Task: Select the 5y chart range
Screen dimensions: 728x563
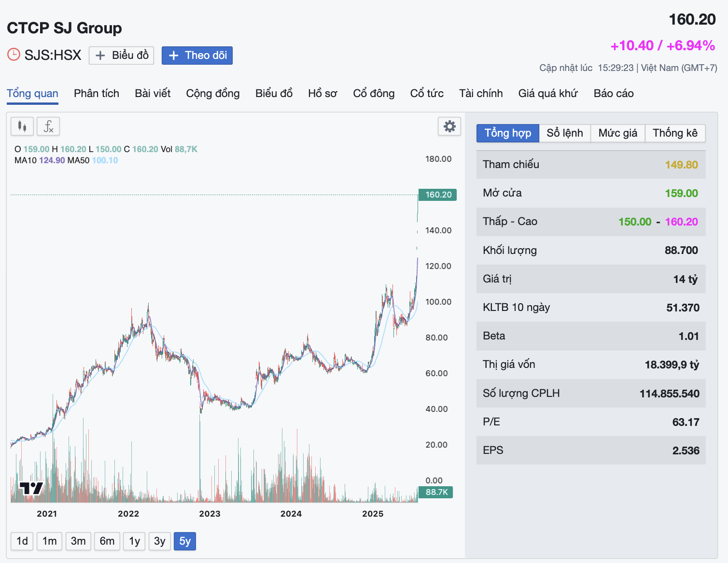Action: (185, 541)
